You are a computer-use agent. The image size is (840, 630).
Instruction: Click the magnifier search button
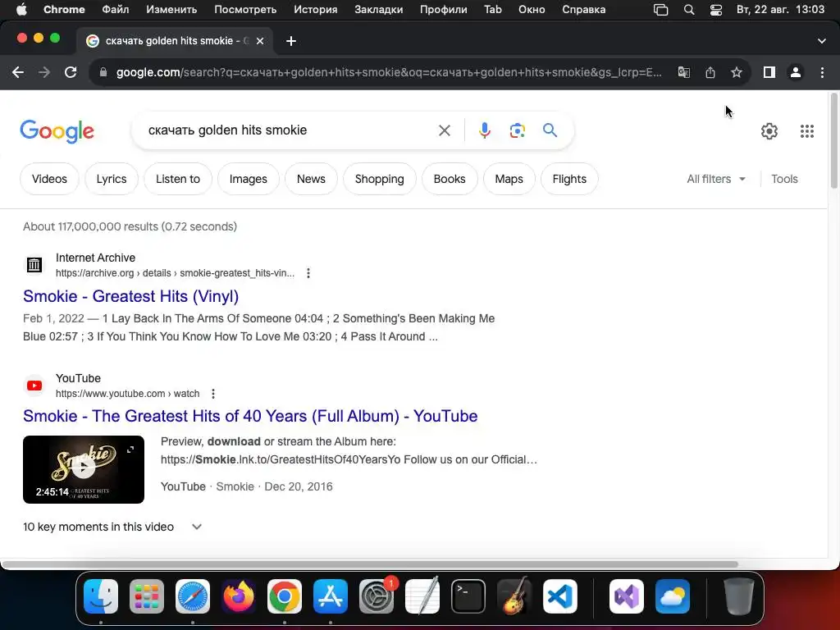pyautogui.click(x=550, y=130)
